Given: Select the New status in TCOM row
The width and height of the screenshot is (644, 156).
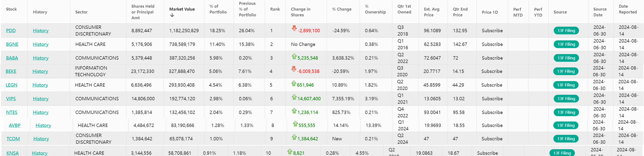Looking at the screenshot, I should [x=337, y=139].
